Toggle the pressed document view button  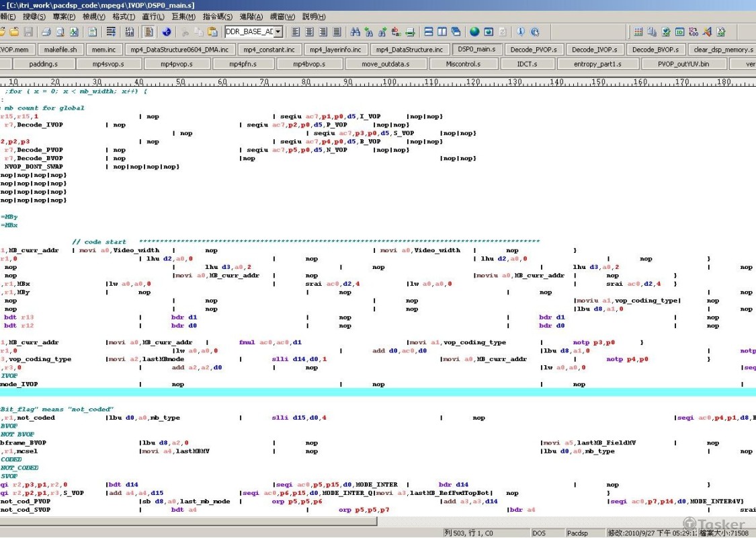tap(149, 32)
